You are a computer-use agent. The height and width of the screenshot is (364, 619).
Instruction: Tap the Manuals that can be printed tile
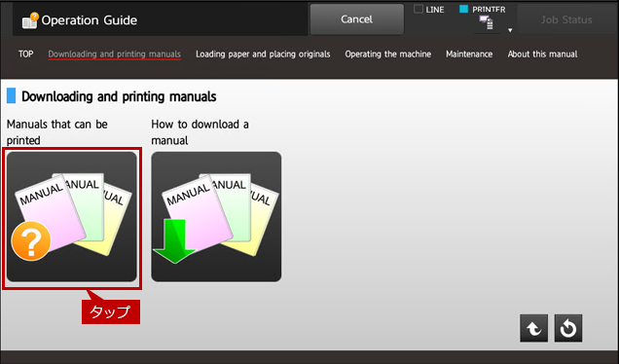point(72,217)
